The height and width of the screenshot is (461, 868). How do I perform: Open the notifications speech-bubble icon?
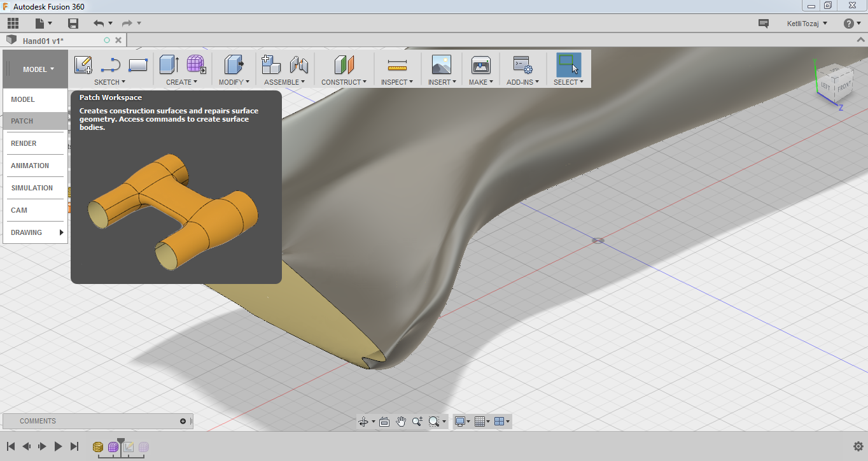click(764, 24)
